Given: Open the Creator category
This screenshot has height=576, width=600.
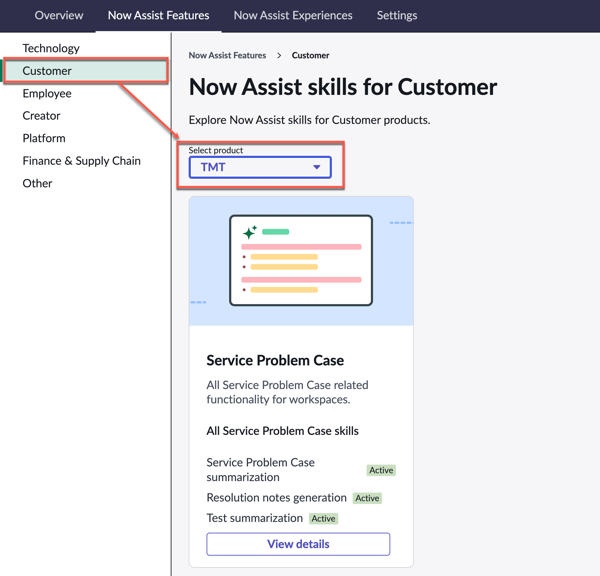Looking at the screenshot, I should [41, 116].
